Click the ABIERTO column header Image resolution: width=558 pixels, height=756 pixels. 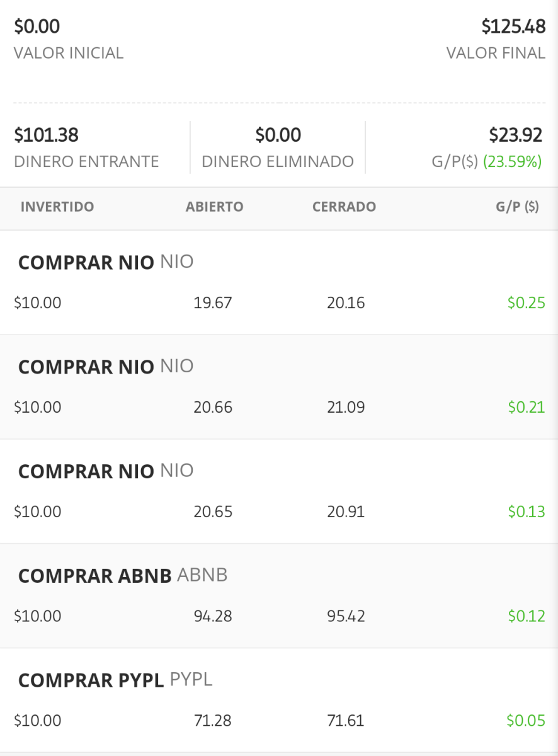[x=215, y=207]
